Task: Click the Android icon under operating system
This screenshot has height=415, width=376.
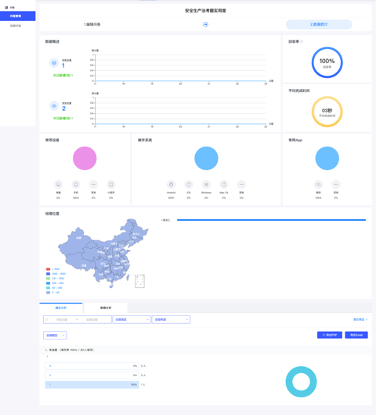Action: (x=171, y=184)
